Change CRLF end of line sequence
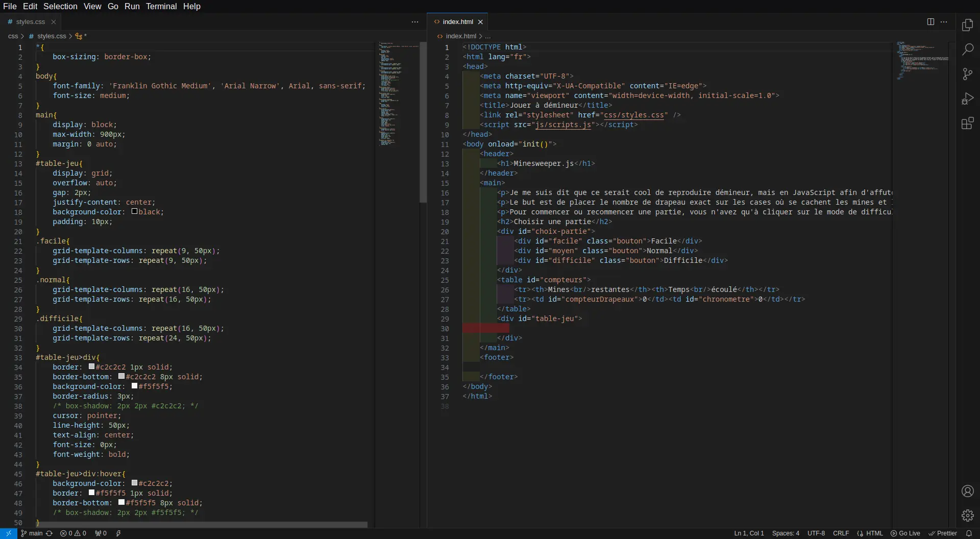Screen dimensions: 980x539 [x=841, y=533]
